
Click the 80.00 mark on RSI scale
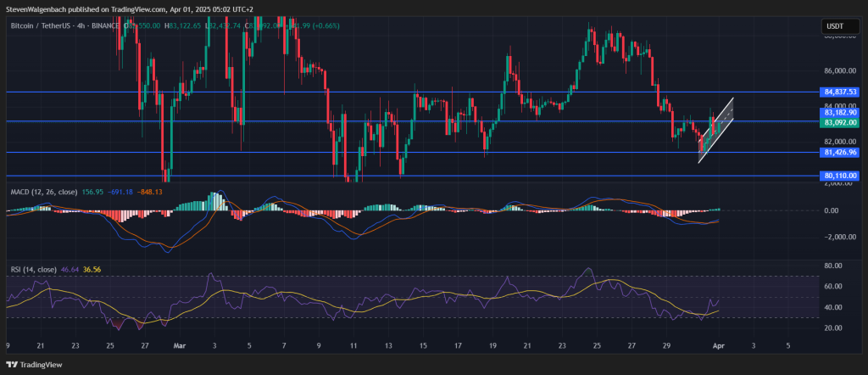(x=832, y=266)
